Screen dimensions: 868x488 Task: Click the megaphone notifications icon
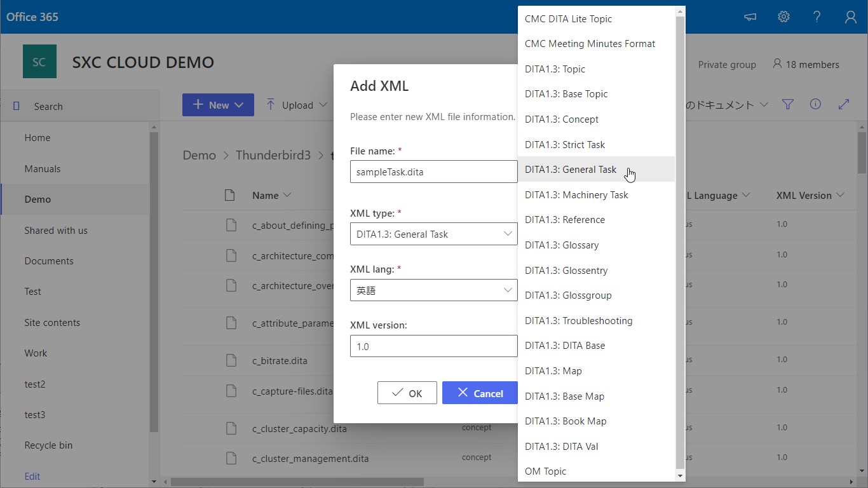point(750,17)
